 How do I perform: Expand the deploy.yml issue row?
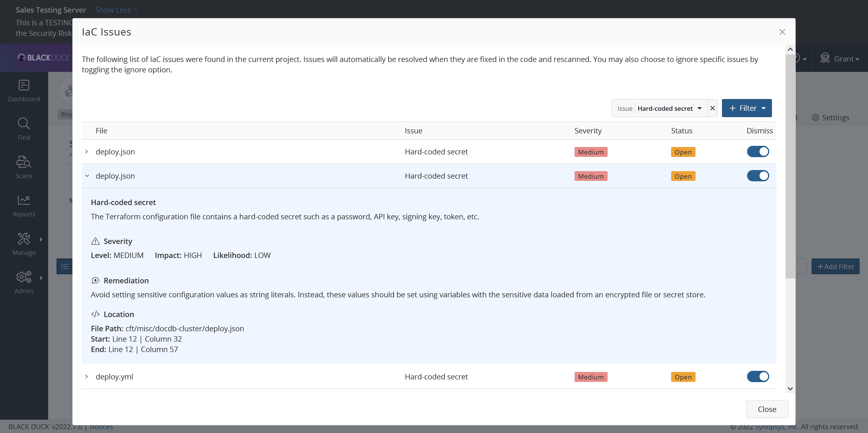pos(87,377)
